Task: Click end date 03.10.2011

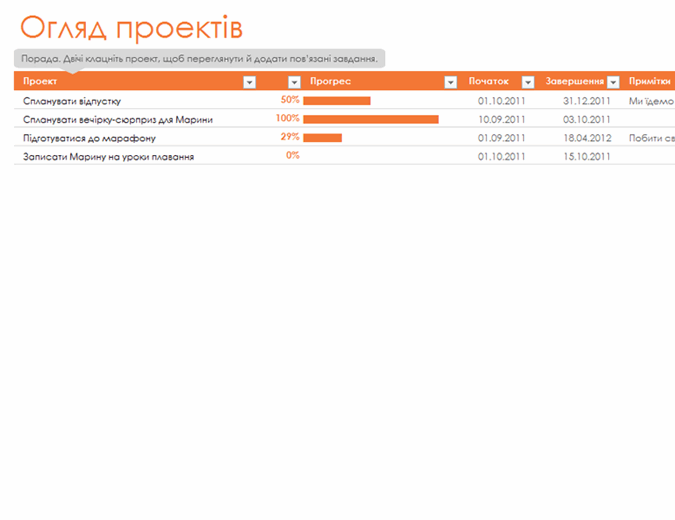Action: [587, 120]
